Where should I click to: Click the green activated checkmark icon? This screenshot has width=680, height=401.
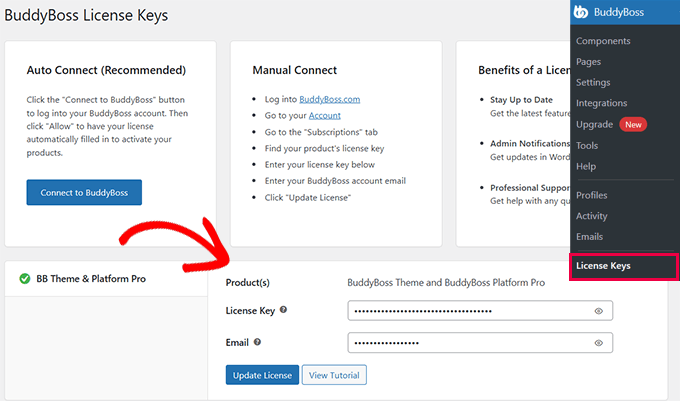[x=24, y=279]
